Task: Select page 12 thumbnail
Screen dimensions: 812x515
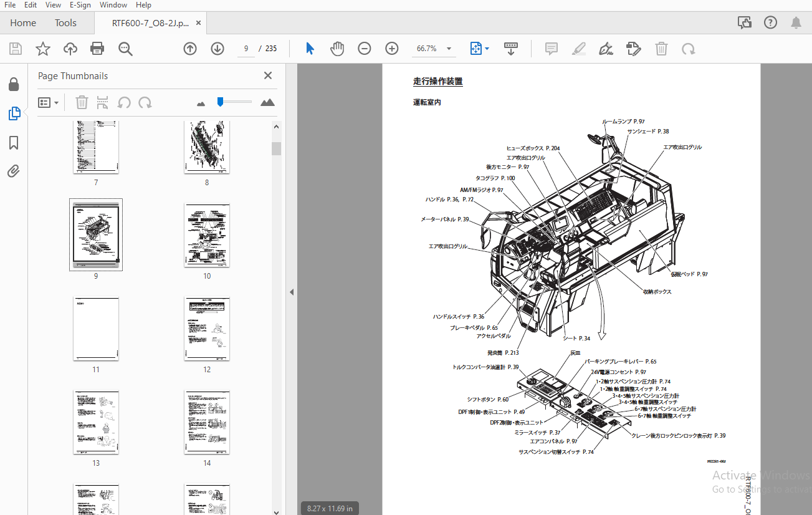Action: [207, 329]
